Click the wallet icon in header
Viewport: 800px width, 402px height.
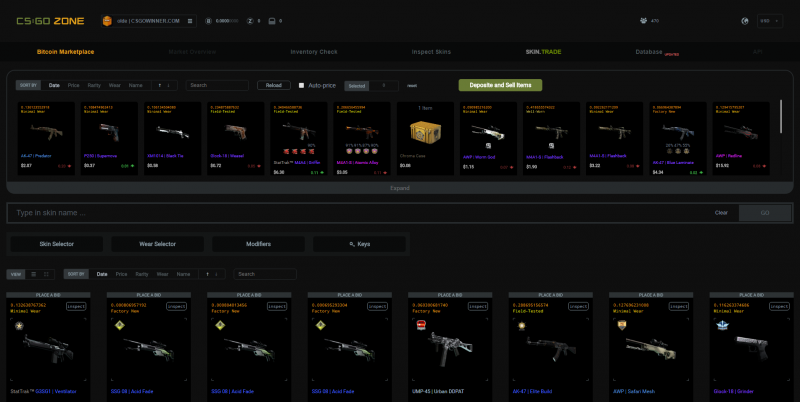click(x=272, y=21)
